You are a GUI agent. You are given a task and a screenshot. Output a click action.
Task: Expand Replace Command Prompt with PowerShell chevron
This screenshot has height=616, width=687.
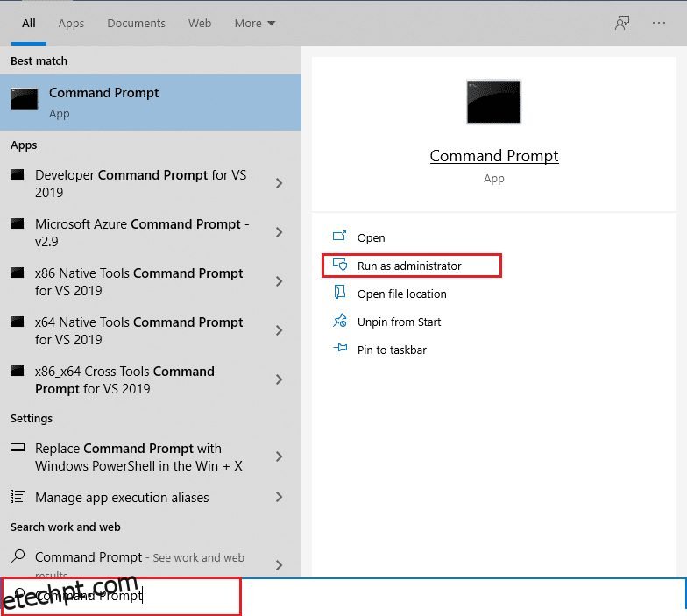tap(279, 457)
